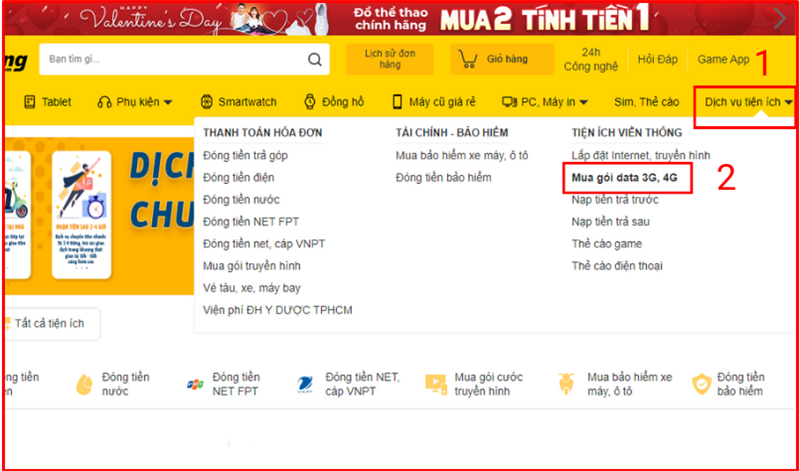Go to the Smartwatch category
800x471 pixels.
coord(238,102)
